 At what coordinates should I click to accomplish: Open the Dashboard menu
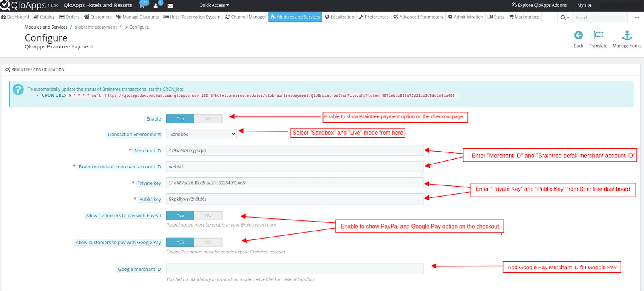15,17
